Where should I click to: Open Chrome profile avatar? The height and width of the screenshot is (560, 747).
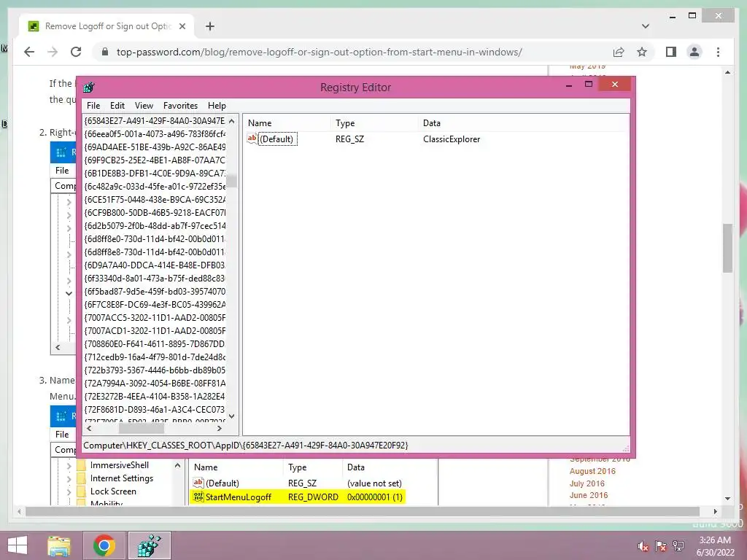[694, 52]
